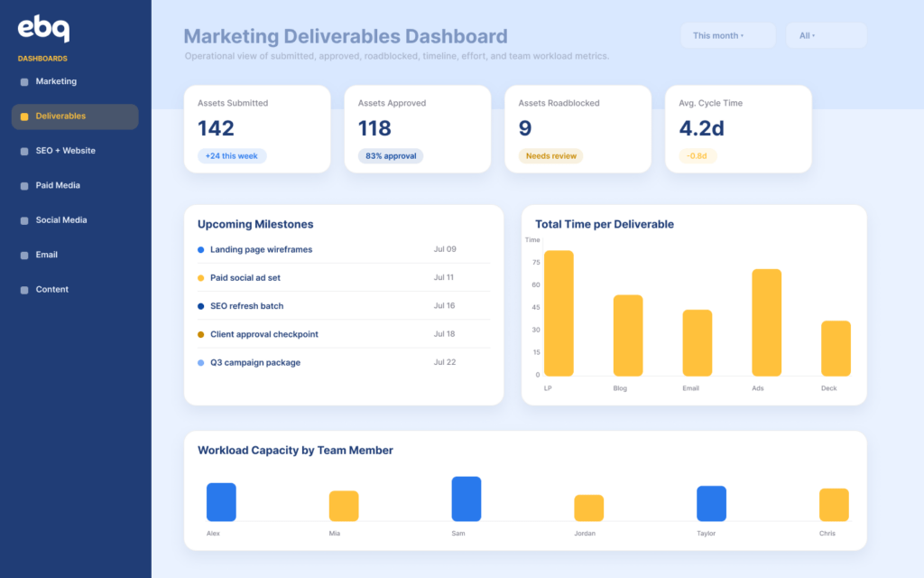Click the -0.8d badge

click(698, 155)
